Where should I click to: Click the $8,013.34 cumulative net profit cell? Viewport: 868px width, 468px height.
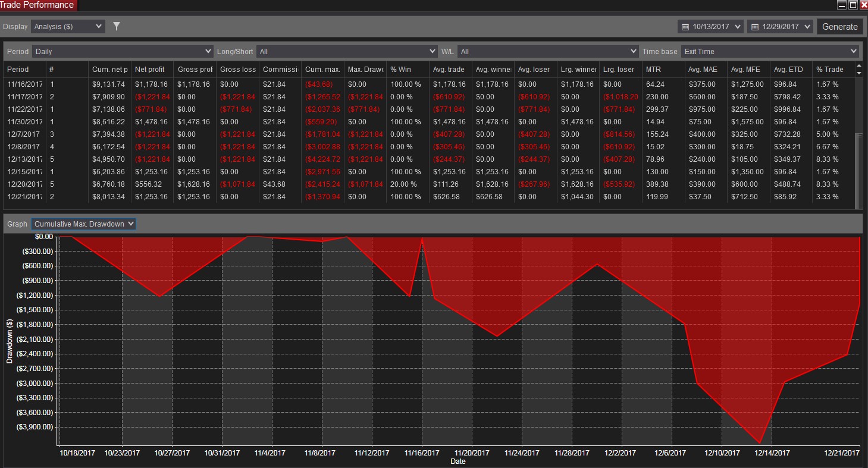coord(109,197)
